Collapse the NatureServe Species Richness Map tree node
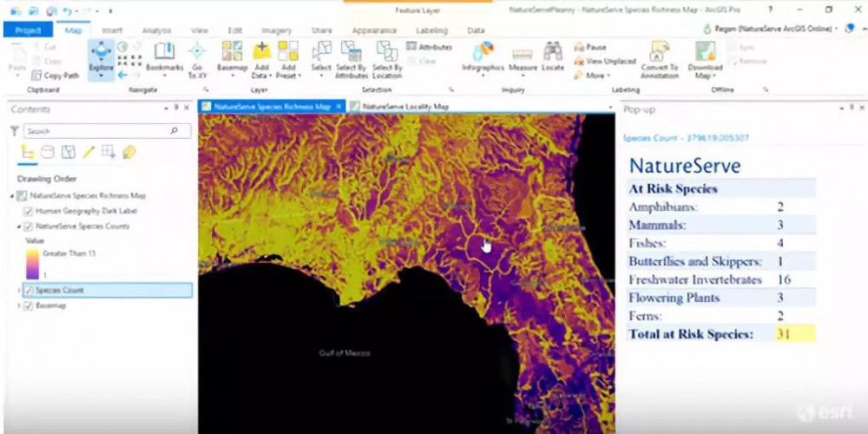868x434 pixels. [12, 196]
